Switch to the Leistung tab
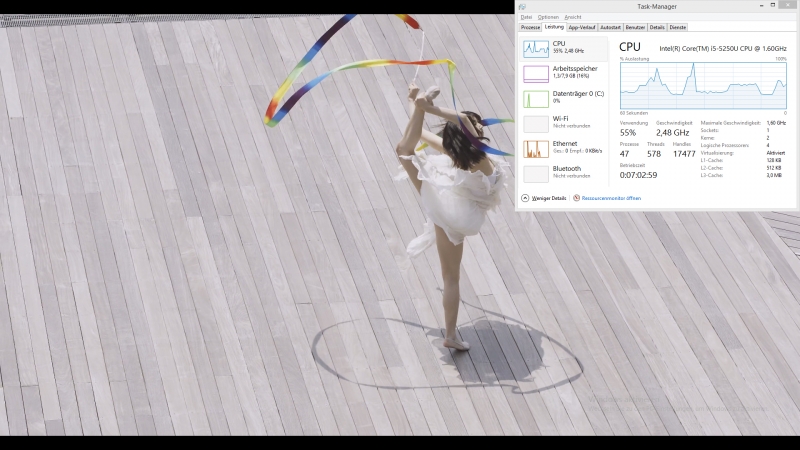Viewport: 800px width, 450px height. point(554,27)
